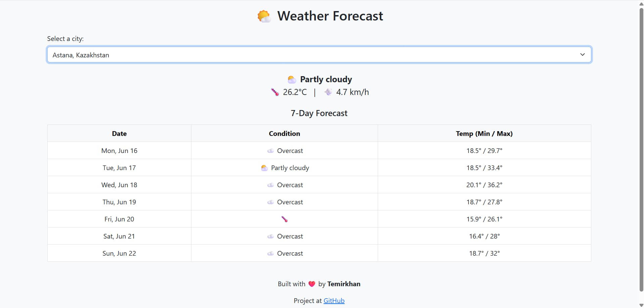
Task: Click the Condition column header
Action: [284, 134]
